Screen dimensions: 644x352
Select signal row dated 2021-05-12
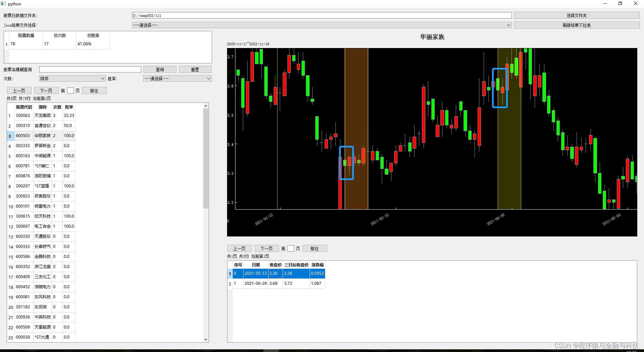pyautogui.click(x=276, y=273)
